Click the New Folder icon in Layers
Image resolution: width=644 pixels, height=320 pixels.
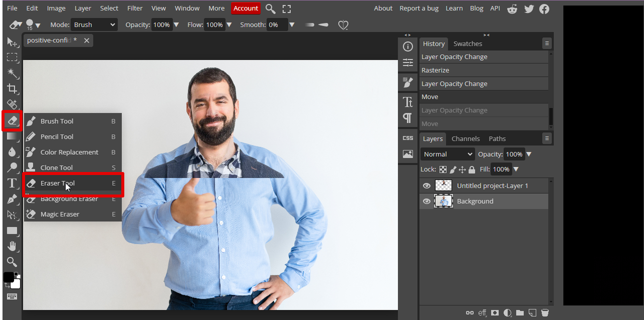point(520,312)
